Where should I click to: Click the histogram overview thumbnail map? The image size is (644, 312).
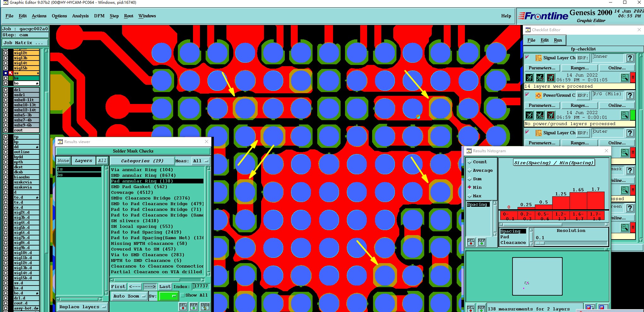click(x=537, y=276)
